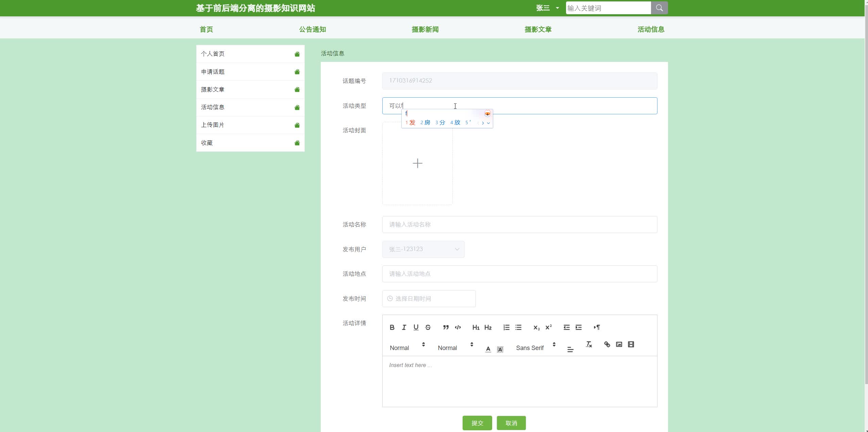Go to 摄影新闻 nav tab
Viewport: 868px width, 432px height.
(x=425, y=29)
